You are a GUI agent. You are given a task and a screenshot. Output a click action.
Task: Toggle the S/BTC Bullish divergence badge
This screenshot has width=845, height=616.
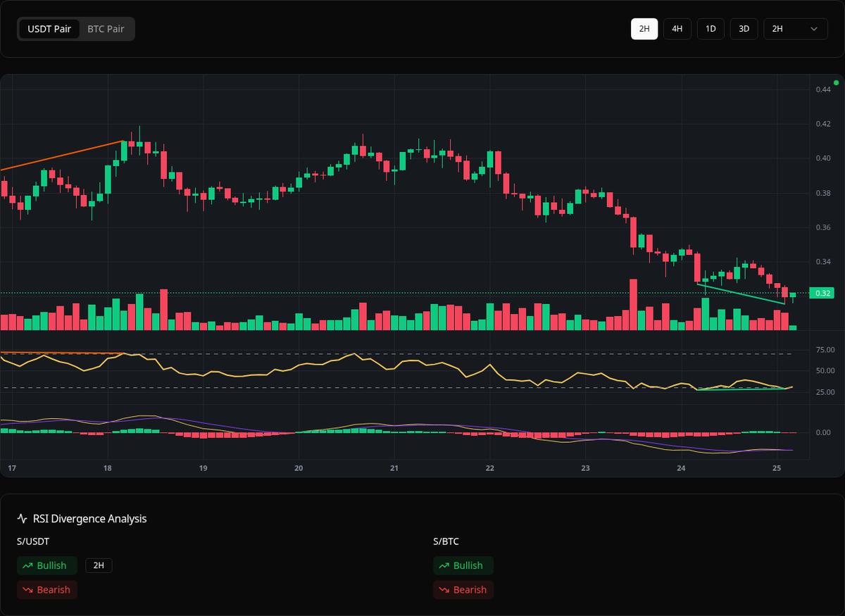[463, 565]
